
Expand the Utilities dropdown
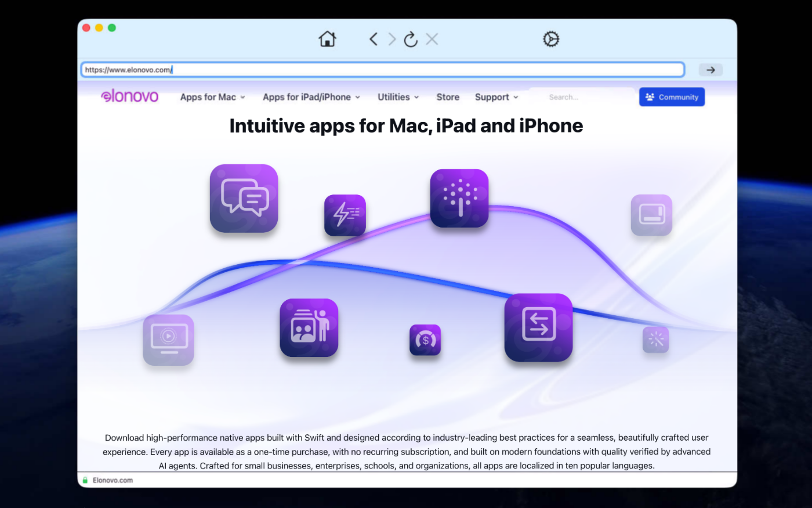click(x=398, y=97)
